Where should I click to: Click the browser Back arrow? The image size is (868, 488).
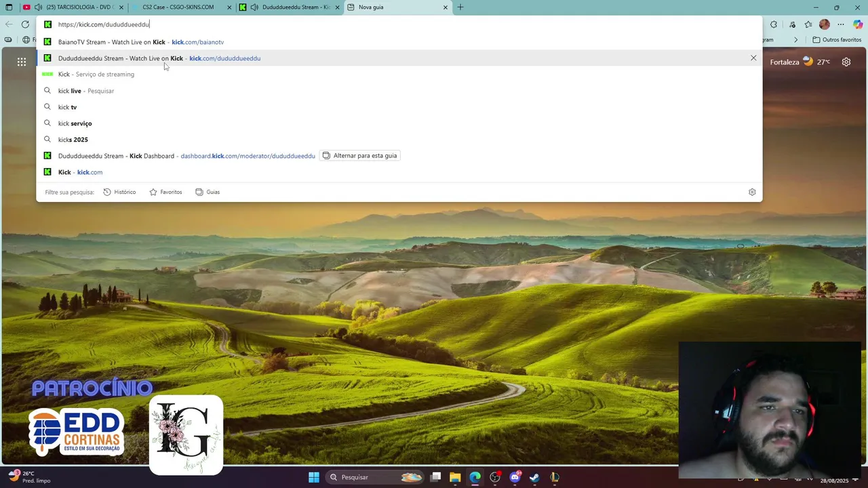[8, 24]
